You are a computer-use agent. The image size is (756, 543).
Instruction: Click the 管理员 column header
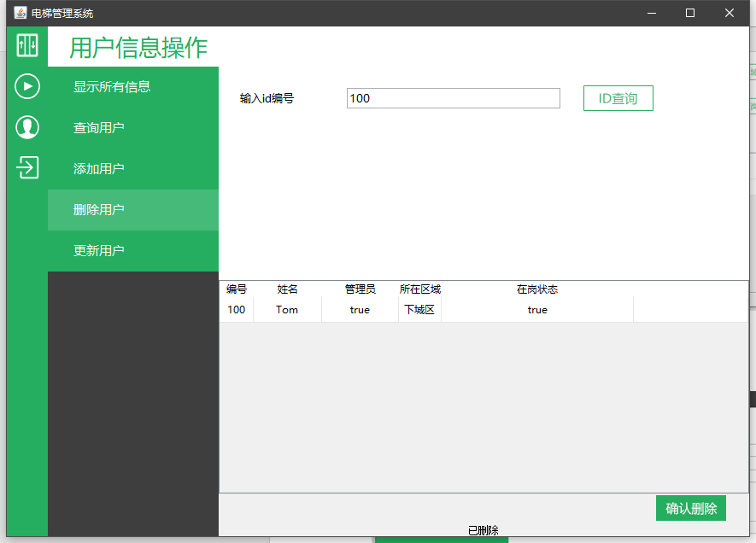pyautogui.click(x=360, y=289)
